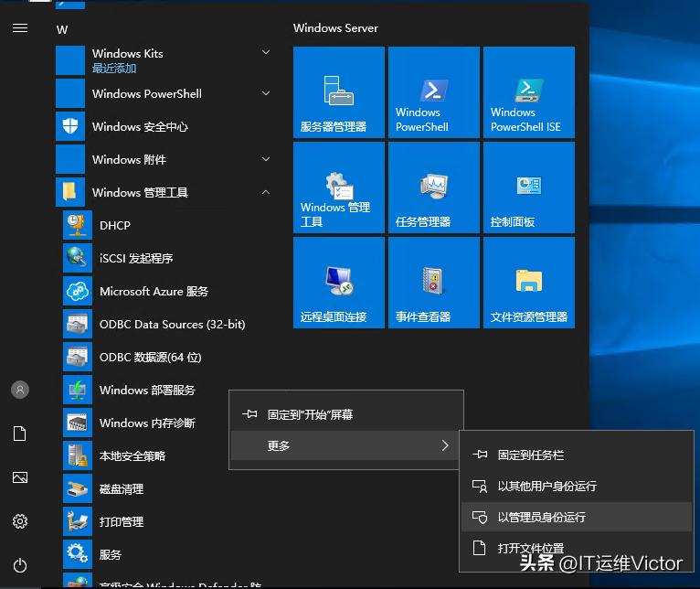The height and width of the screenshot is (589, 700).
Task: Click the Power button icon
Action: (19, 565)
